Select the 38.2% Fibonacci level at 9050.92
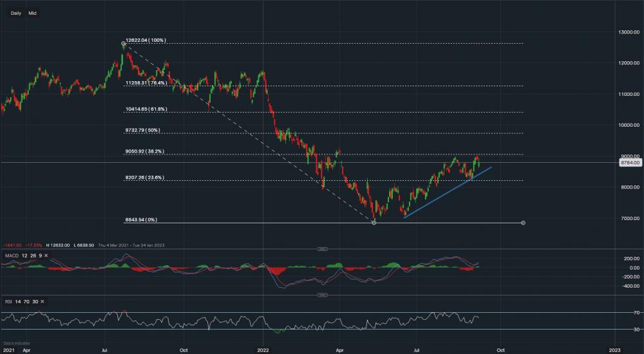644x354 pixels. click(144, 152)
